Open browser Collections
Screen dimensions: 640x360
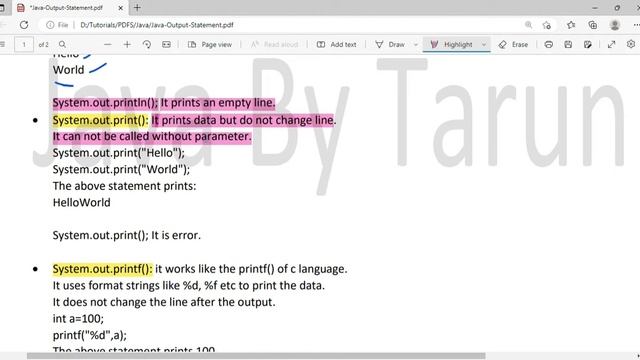(x=593, y=25)
